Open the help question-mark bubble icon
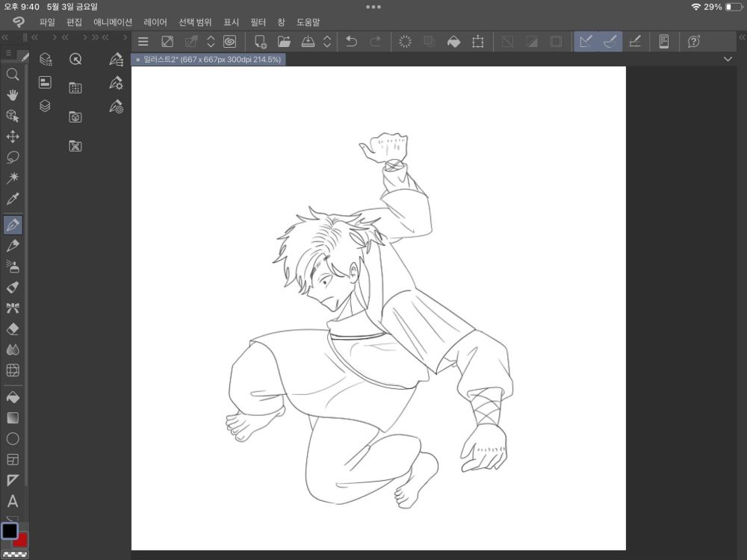 (694, 41)
